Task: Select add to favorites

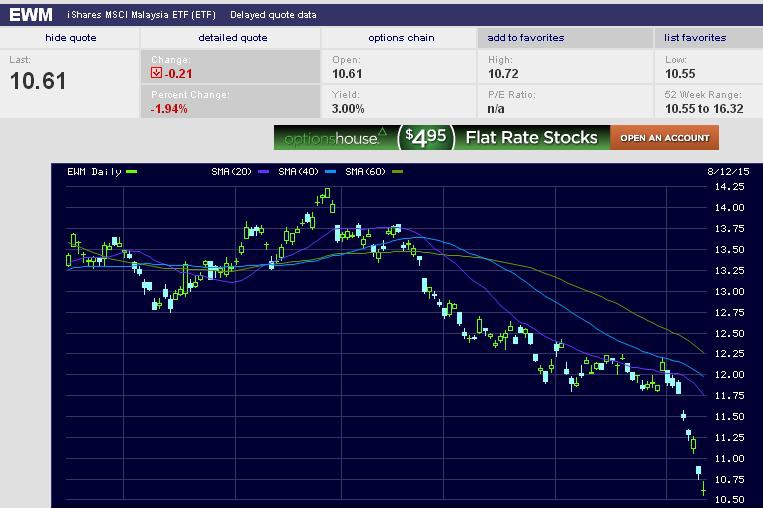Action: pyautogui.click(x=526, y=38)
